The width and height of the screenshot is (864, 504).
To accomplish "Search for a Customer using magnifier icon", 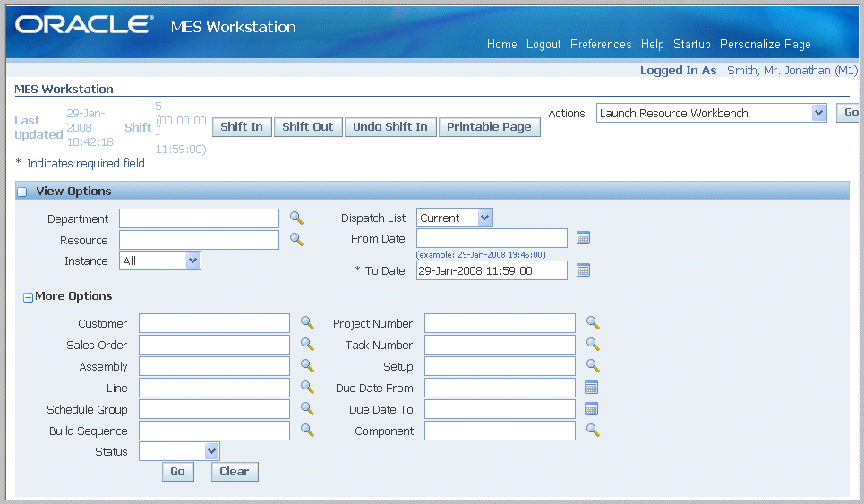I will click(x=307, y=323).
